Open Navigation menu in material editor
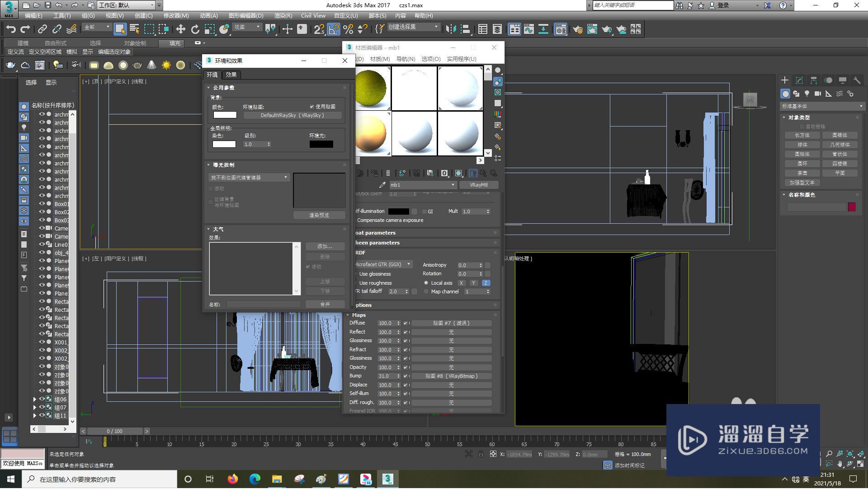 click(x=406, y=59)
